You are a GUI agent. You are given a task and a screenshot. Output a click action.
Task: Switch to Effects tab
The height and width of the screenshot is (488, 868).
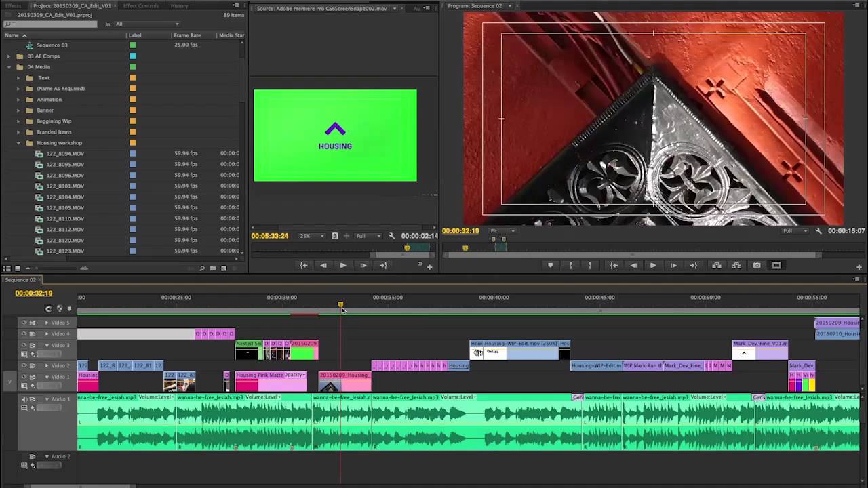(x=13, y=5)
